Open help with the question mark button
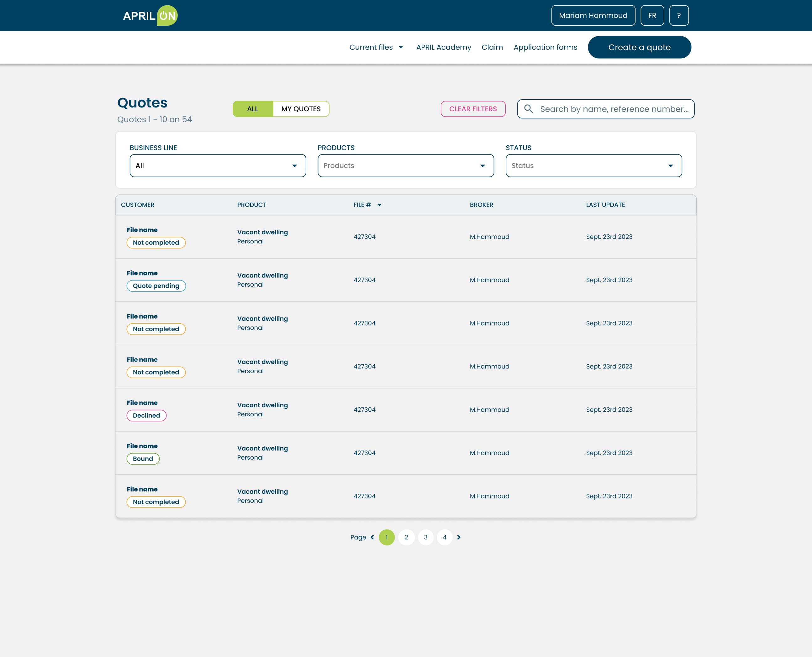 (x=679, y=16)
